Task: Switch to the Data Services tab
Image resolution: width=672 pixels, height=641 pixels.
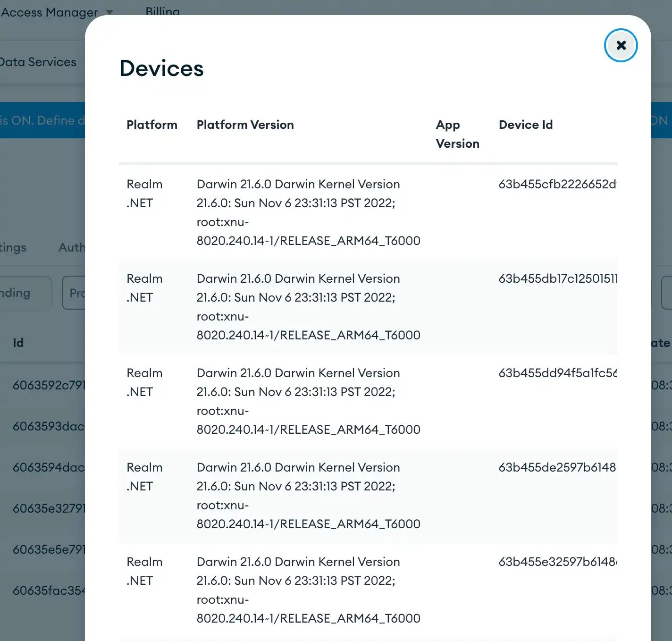Action: 38,62
